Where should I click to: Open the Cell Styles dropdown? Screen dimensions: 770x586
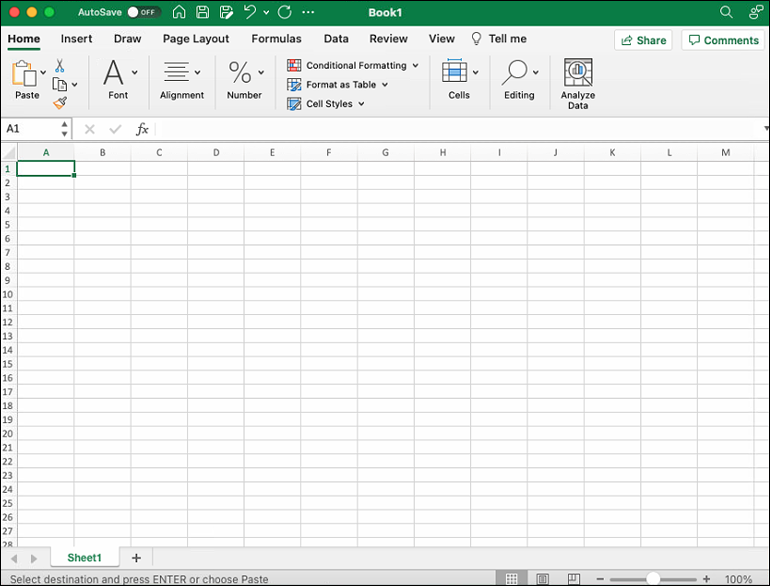[326, 104]
